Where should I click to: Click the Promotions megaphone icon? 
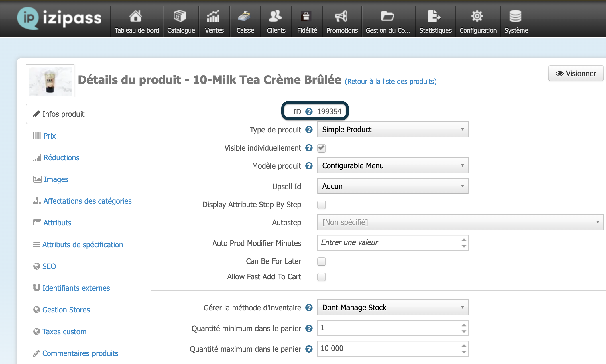341,16
